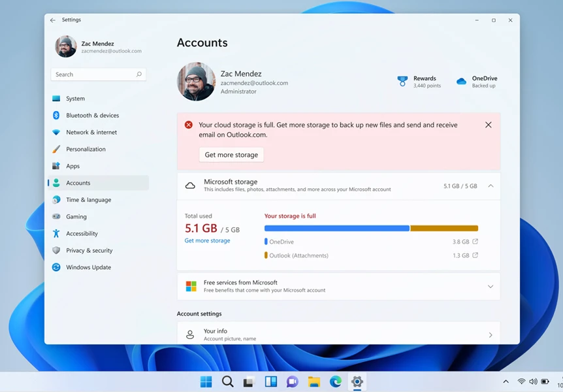
Task: Click the Privacy & security shield icon
Action: (56, 250)
